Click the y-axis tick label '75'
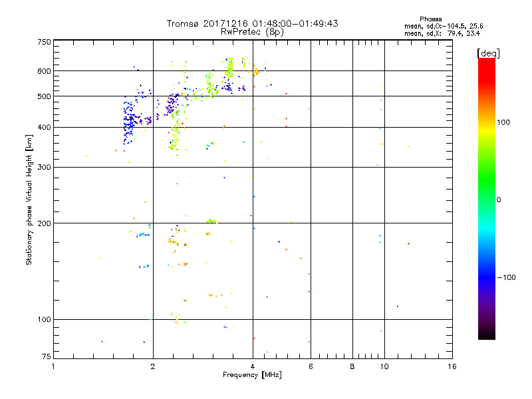 pos(47,356)
